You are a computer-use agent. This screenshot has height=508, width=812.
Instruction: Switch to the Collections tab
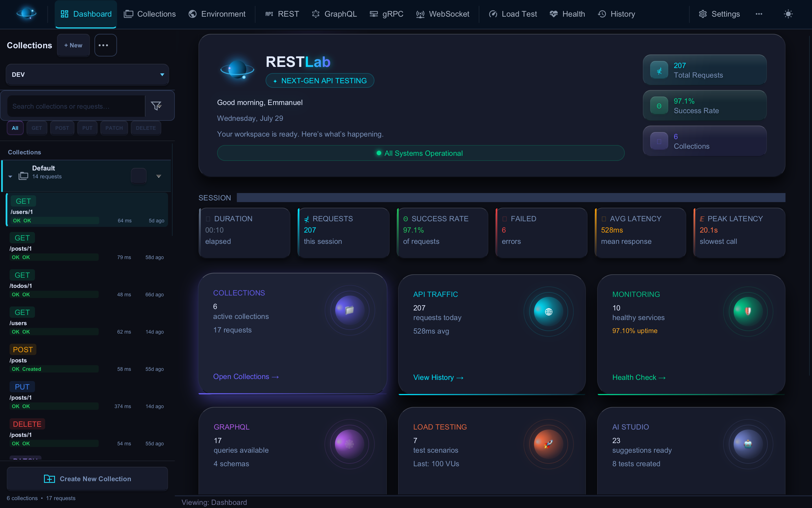pyautogui.click(x=150, y=14)
